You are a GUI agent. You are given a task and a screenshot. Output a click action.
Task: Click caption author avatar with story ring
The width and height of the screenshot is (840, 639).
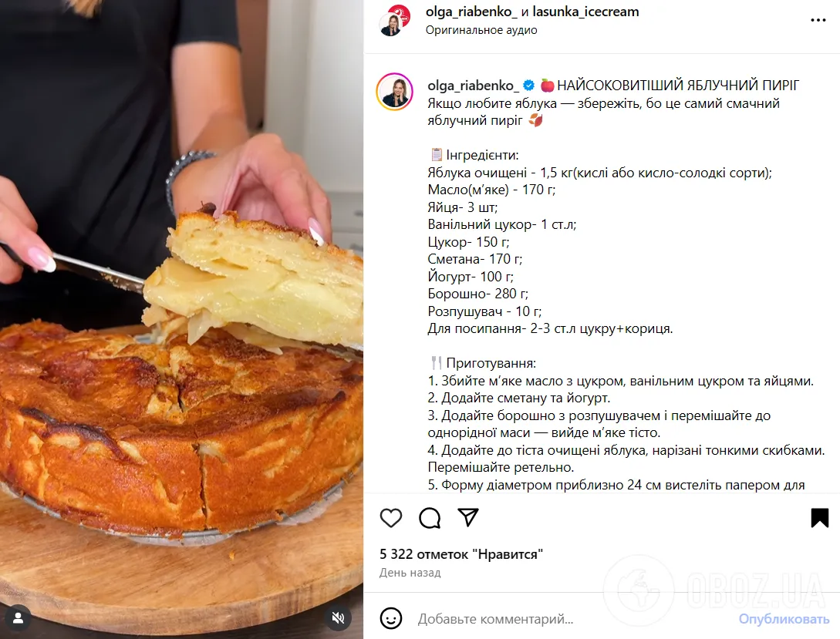click(395, 92)
